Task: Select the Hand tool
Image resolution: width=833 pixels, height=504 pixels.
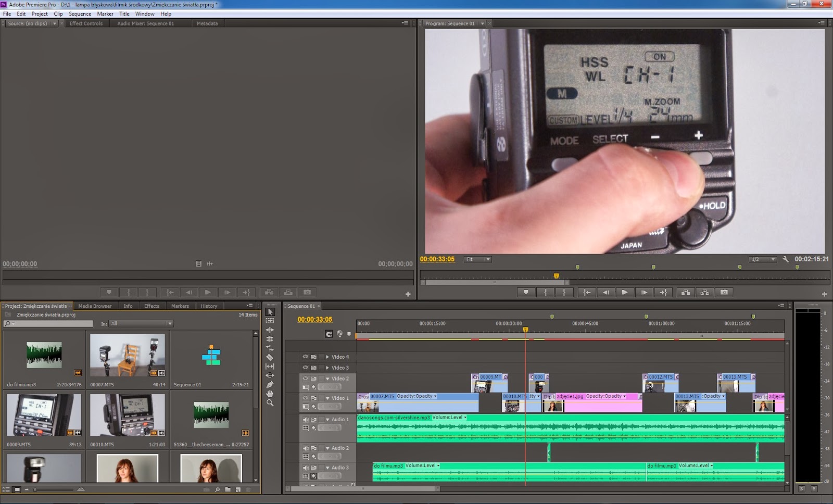Action: [270, 394]
